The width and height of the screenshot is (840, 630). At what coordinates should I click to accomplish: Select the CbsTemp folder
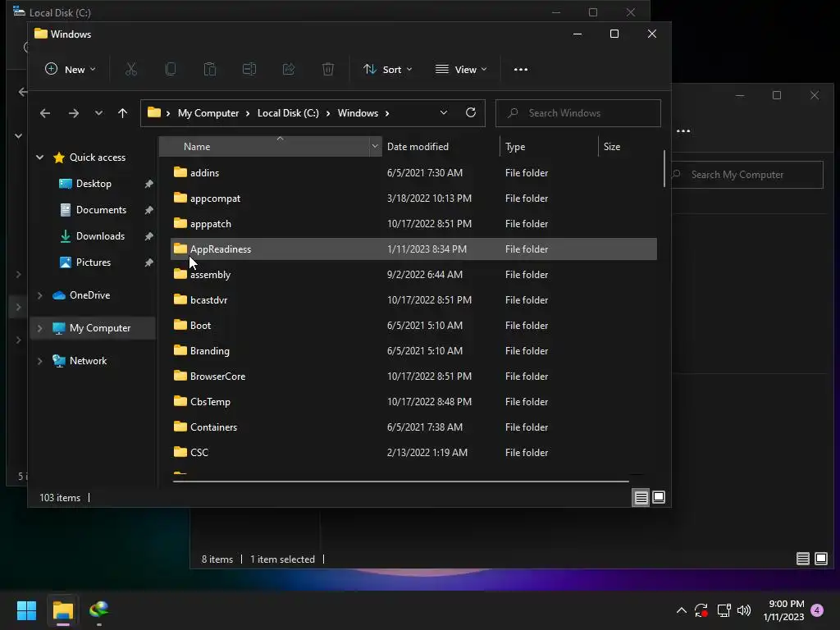(x=413, y=402)
